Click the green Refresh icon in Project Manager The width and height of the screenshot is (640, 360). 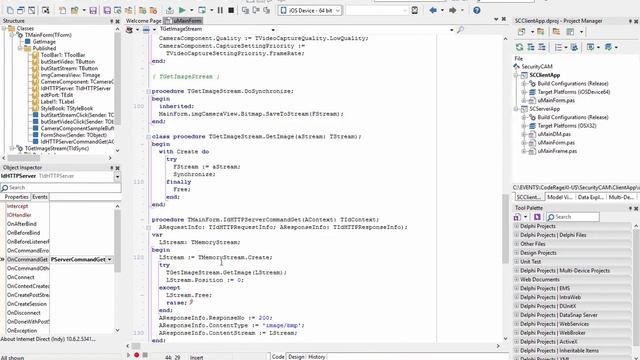[519, 47]
